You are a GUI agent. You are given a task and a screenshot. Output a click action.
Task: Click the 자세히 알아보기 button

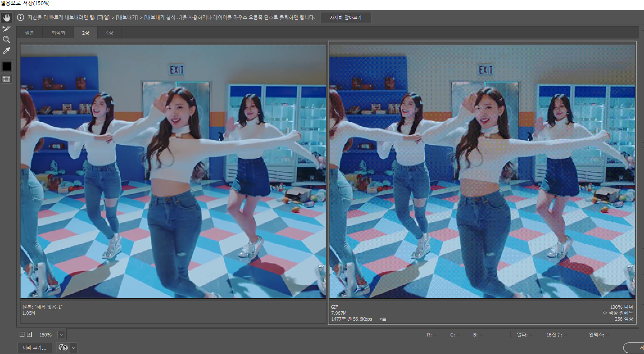point(345,18)
